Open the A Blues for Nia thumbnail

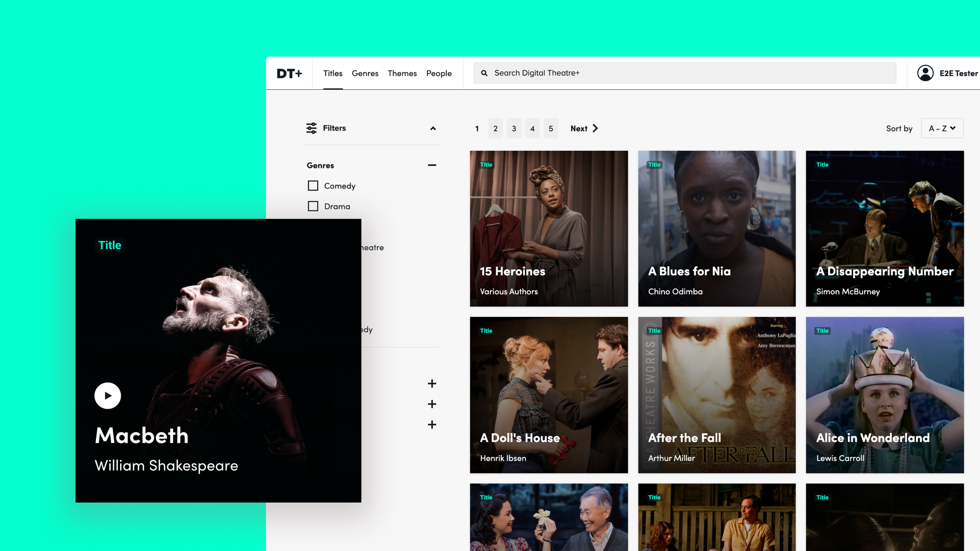[x=716, y=228]
